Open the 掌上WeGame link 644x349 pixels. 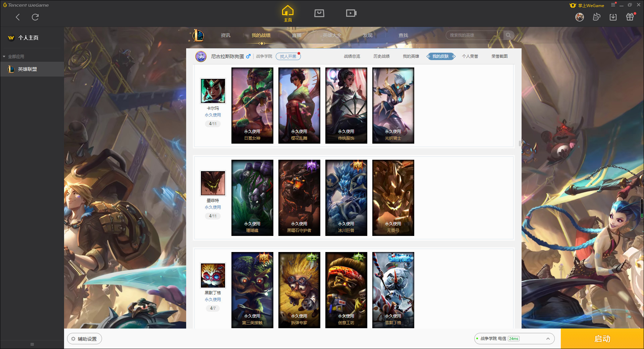click(x=587, y=5)
